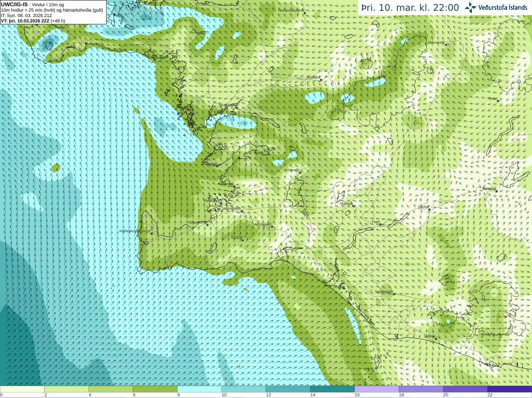This screenshot has height=398, width=532.
Task: Click the Setur station label
Action: (x=493, y=98)
